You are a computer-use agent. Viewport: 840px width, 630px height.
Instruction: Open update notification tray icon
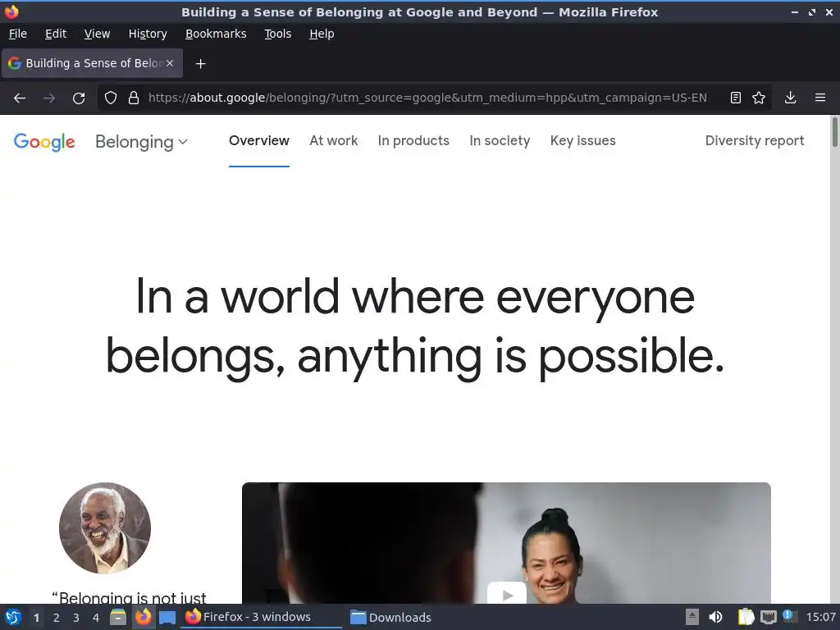[788, 616]
